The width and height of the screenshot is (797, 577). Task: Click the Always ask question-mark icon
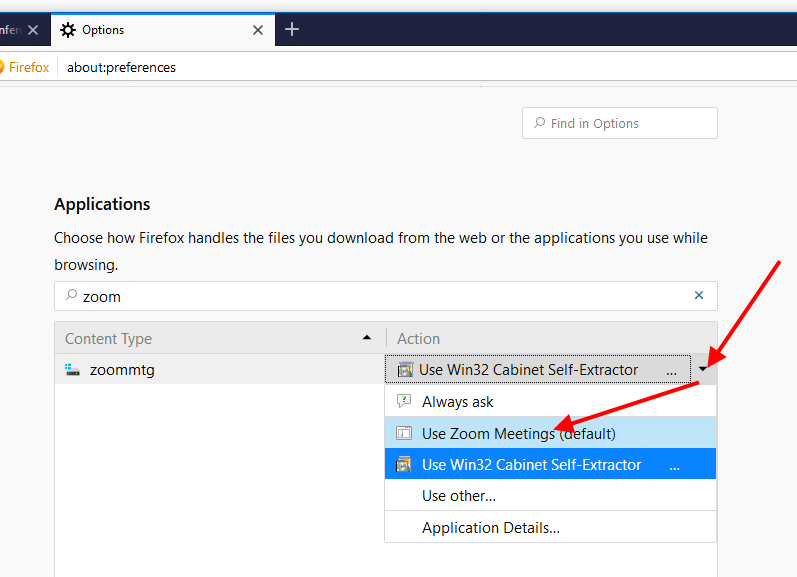tap(404, 401)
